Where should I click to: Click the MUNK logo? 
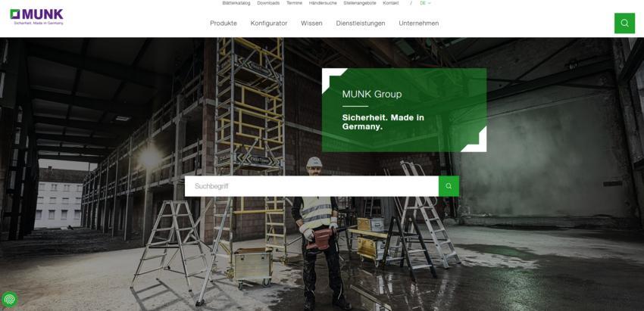(37, 17)
